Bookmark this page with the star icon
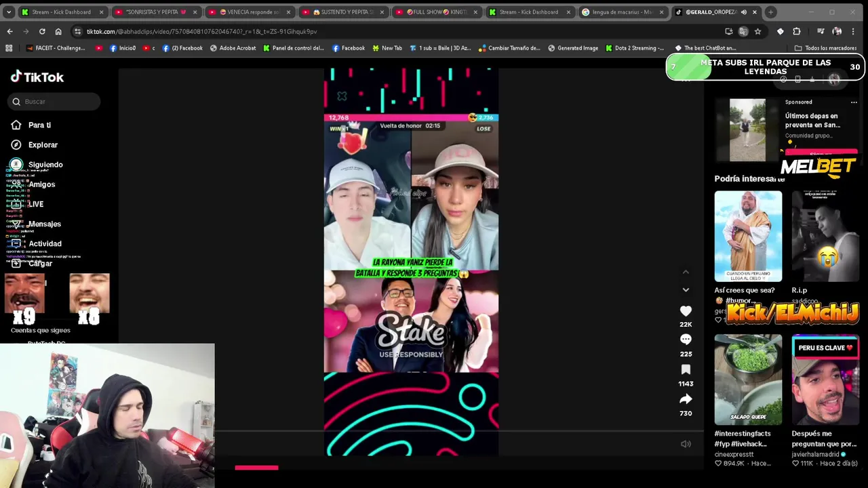Screen dimensions: 868x488 click(x=757, y=31)
